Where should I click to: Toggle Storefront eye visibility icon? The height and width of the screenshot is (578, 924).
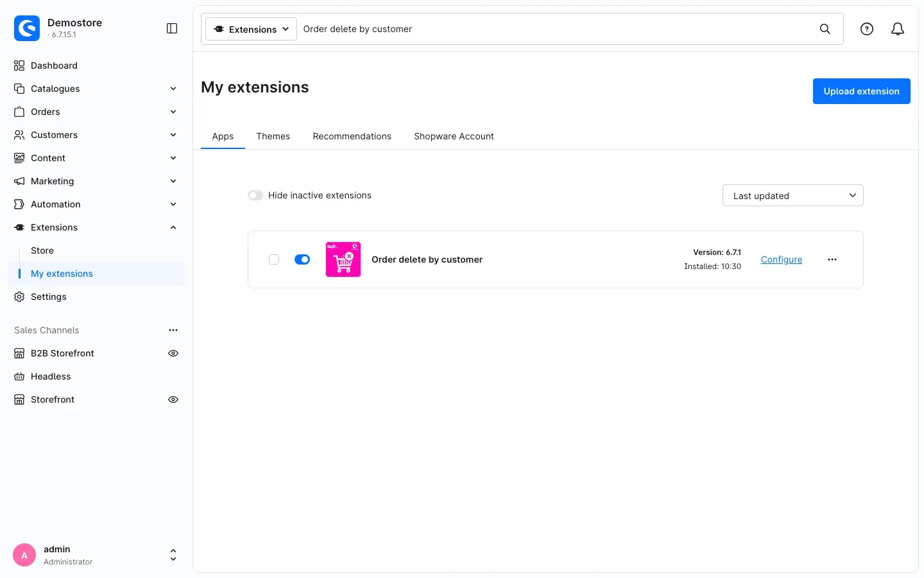[x=173, y=399]
